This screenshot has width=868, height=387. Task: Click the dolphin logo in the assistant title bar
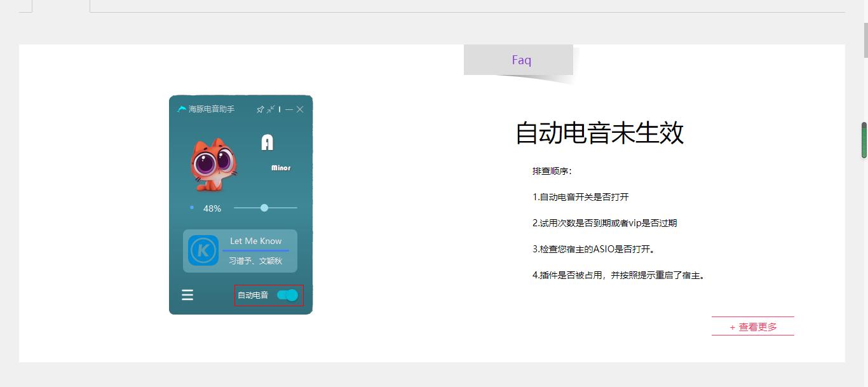point(182,109)
